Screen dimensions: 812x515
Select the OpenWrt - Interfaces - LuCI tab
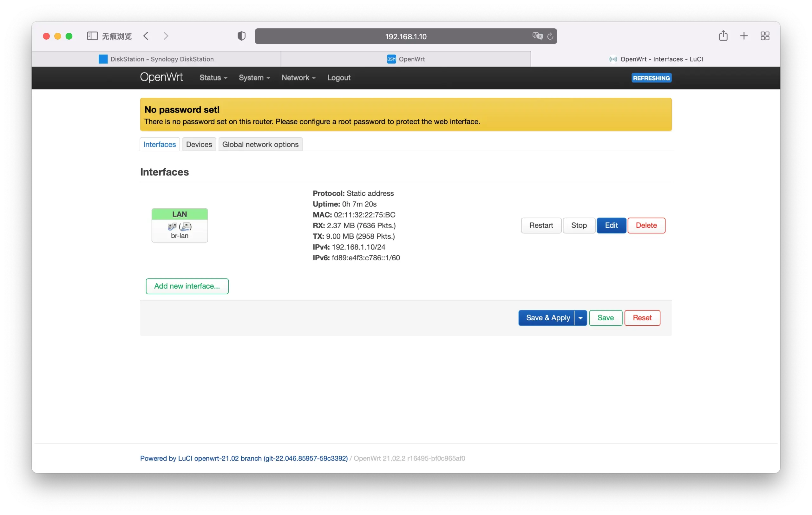click(x=656, y=59)
